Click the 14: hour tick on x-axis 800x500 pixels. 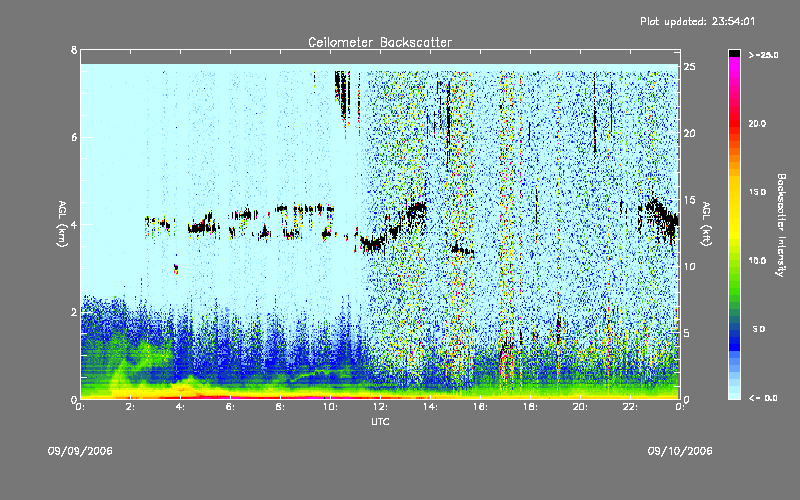(x=430, y=407)
